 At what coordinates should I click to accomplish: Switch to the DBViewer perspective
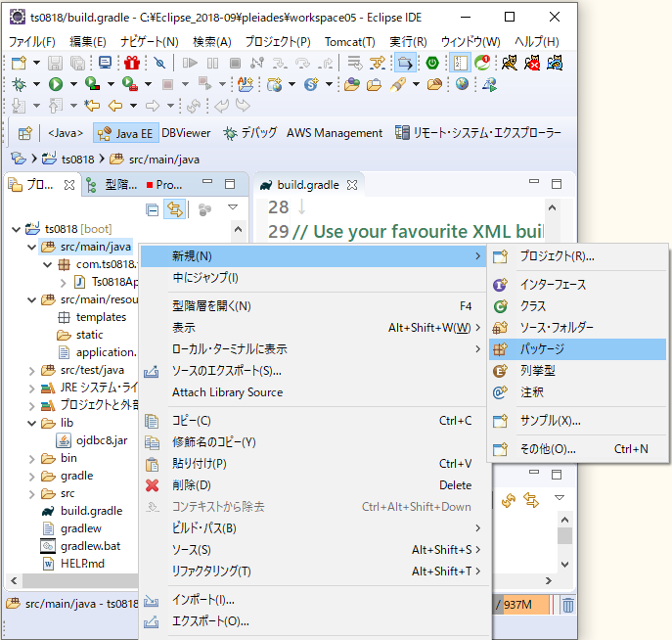[x=186, y=133]
